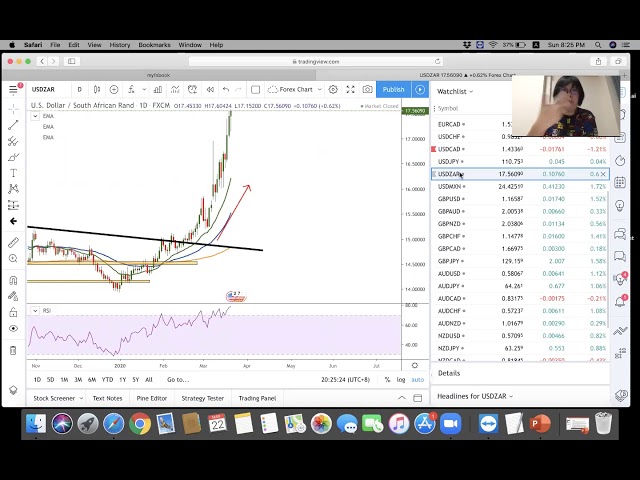Screen dimensions: 640x480
Task: Toggle auto scale on the chart
Action: pos(418,380)
